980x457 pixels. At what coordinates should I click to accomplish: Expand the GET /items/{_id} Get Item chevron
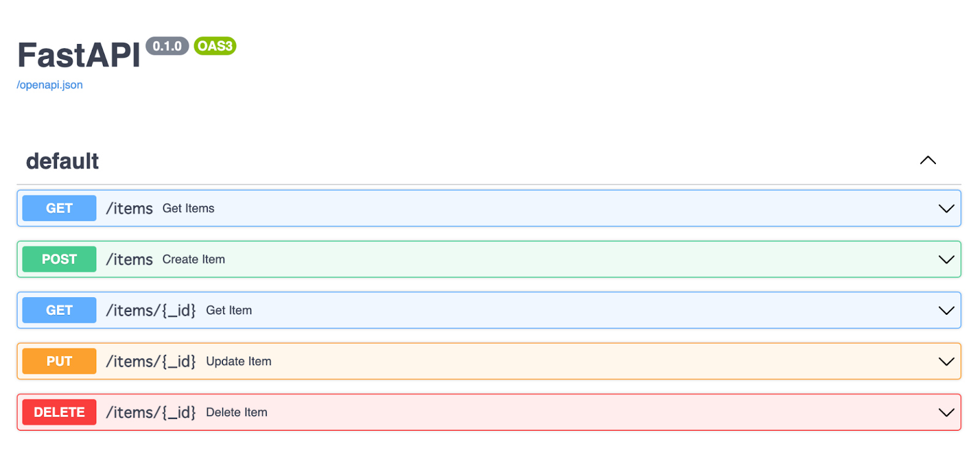pyautogui.click(x=946, y=310)
